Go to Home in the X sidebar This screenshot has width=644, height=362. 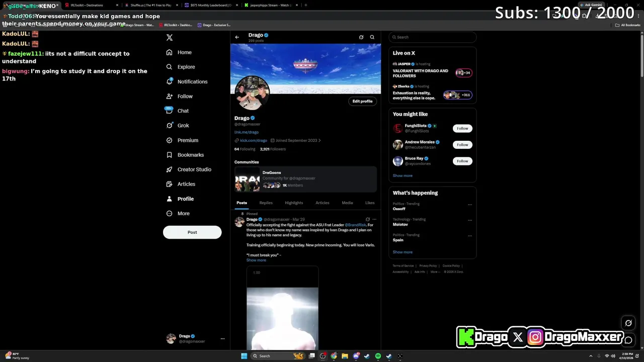tap(179, 52)
